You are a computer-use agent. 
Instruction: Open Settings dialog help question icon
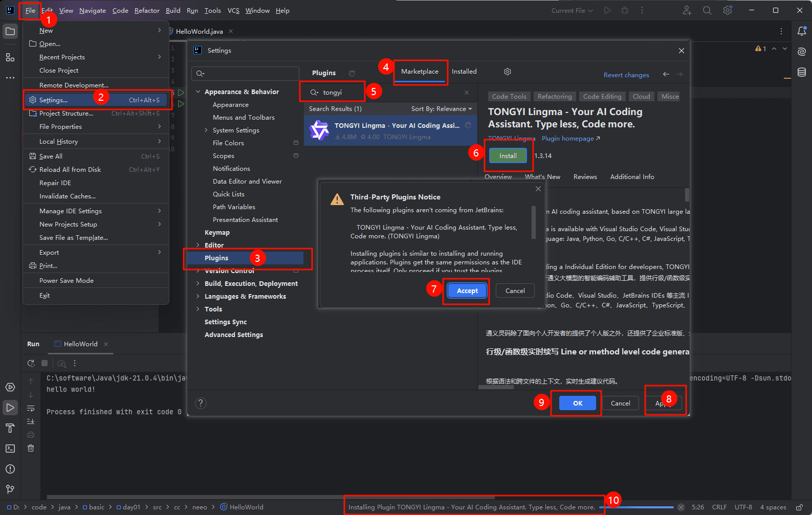(x=201, y=403)
